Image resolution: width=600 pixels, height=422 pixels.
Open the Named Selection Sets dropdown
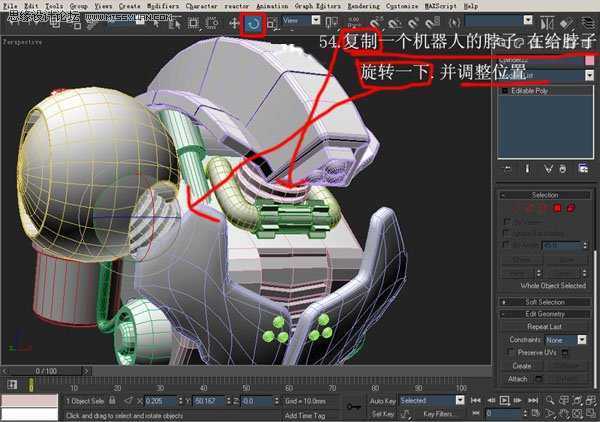coord(499,20)
